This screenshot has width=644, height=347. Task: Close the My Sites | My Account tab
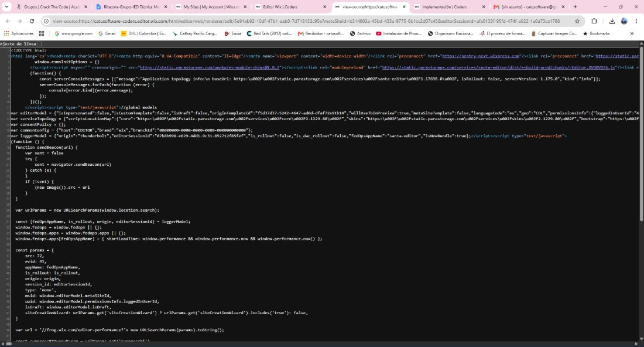point(245,7)
